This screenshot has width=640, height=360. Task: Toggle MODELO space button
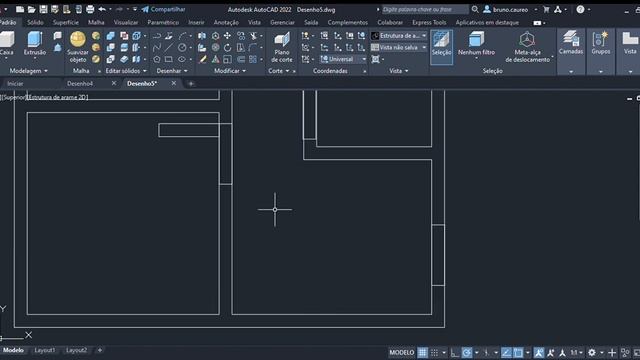pos(402,353)
